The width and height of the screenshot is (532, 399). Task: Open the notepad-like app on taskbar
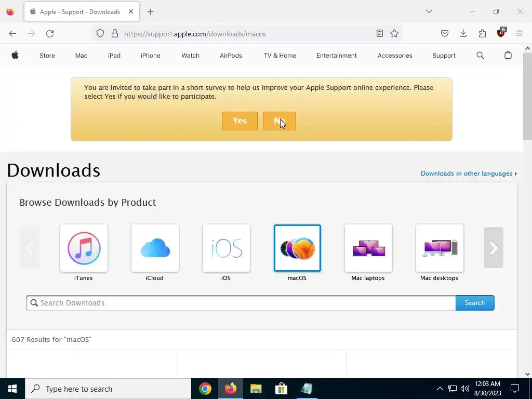click(x=307, y=389)
